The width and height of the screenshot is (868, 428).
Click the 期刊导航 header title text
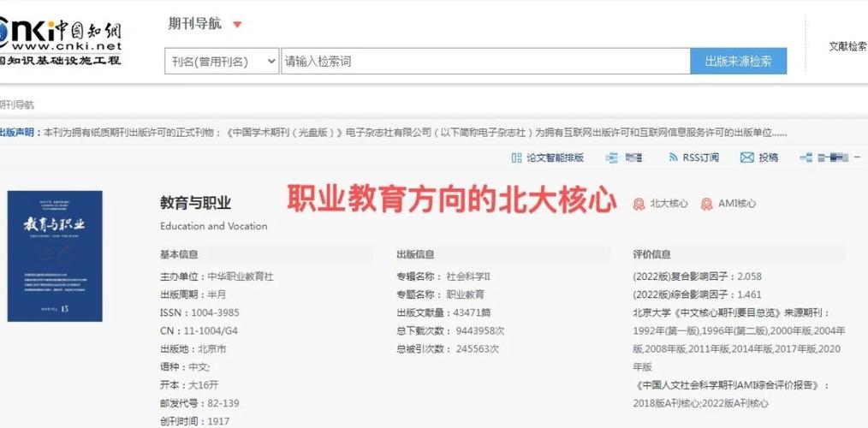point(195,24)
